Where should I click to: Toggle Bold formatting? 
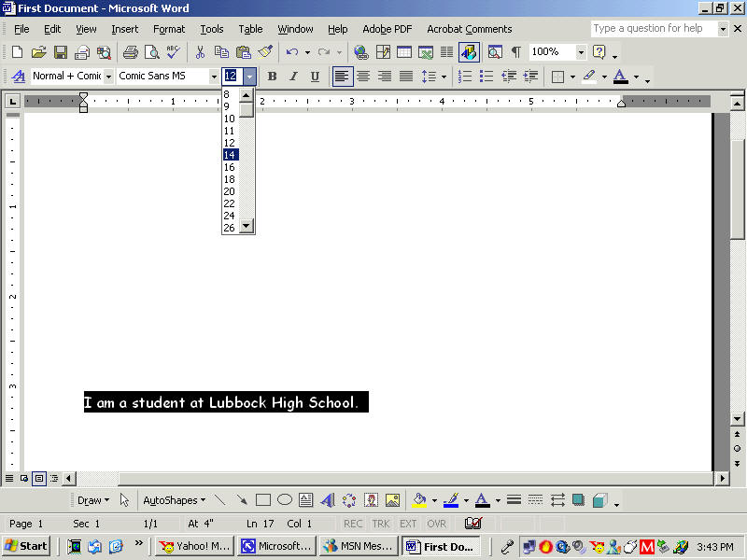pos(272,77)
